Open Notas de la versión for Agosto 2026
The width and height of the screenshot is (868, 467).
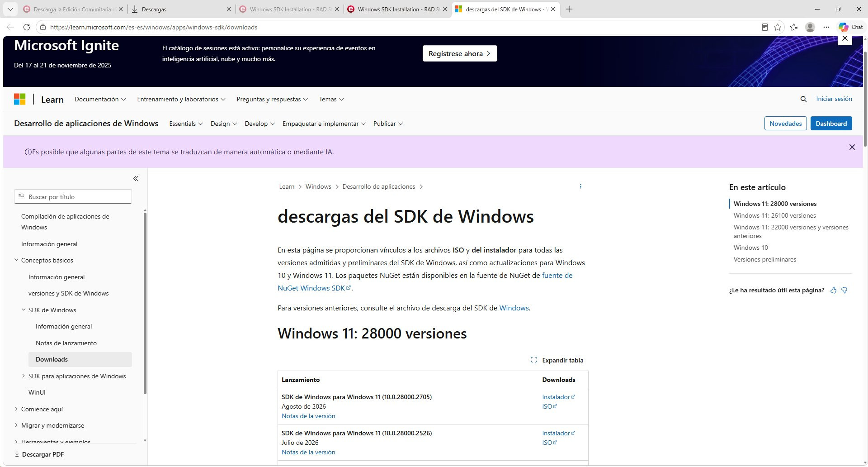click(x=308, y=416)
